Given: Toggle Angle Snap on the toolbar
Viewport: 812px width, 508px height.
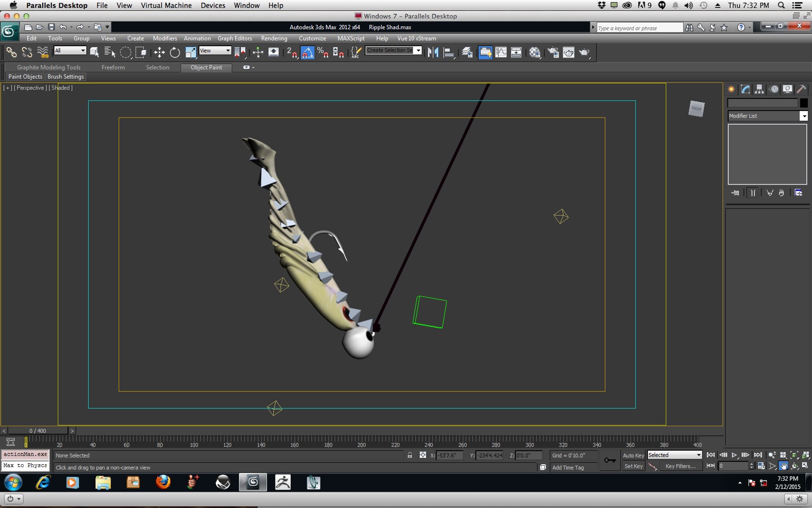Looking at the screenshot, I should point(307,52).
